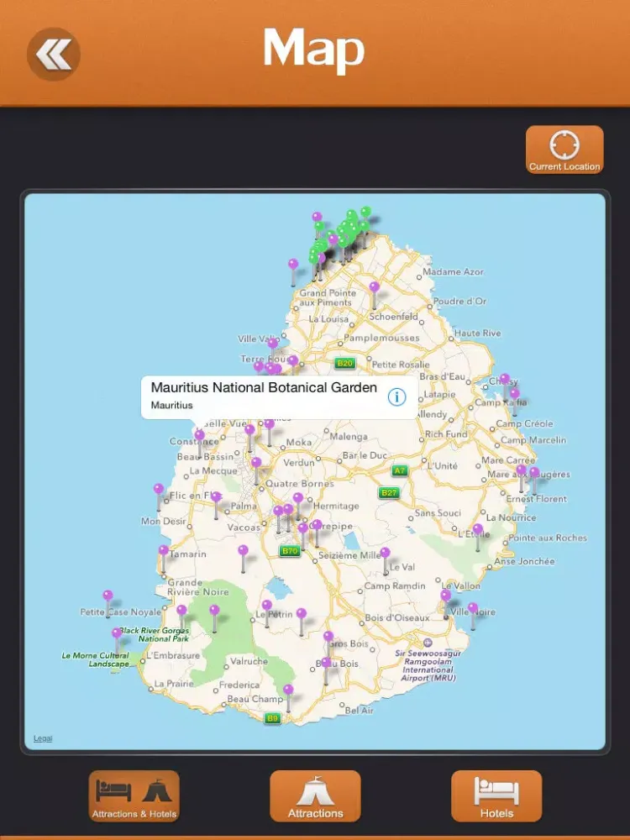Image resolution: width=630 pixels, height=840 pixels.
Task: Select the purple pin near Ville Valio
Action: (273, 343)
